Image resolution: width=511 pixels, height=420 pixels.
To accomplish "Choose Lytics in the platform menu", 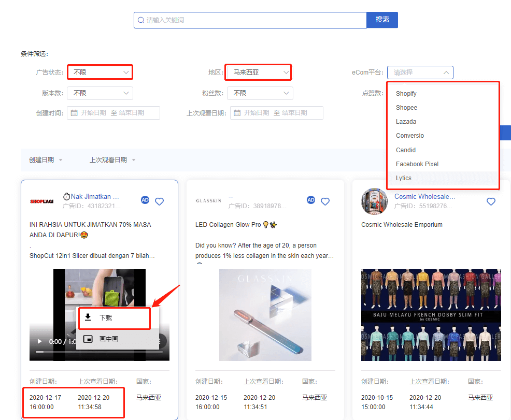I will (407, 178).
